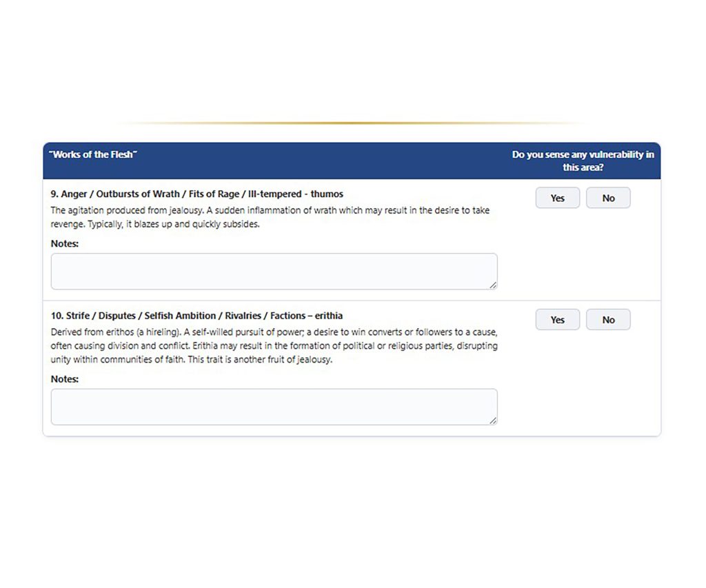Focus the Notes field under Strife item

coord(274,407)
